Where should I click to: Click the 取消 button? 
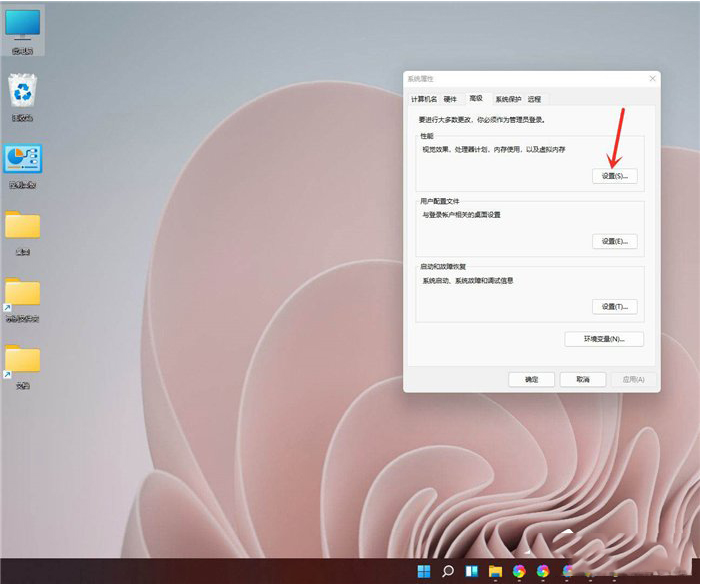(x=583, y=379)
